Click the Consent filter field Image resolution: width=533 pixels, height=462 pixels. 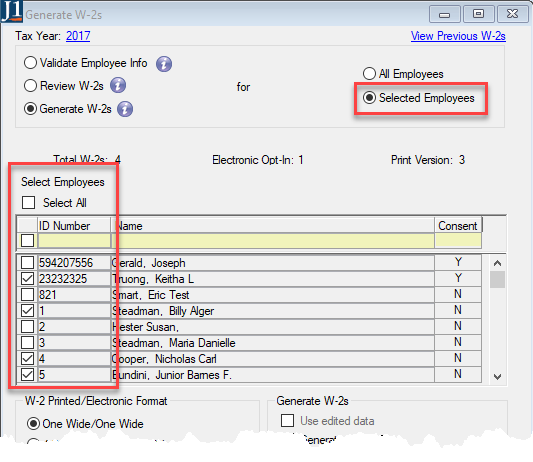pyautogui.click(x=458, y=241)
